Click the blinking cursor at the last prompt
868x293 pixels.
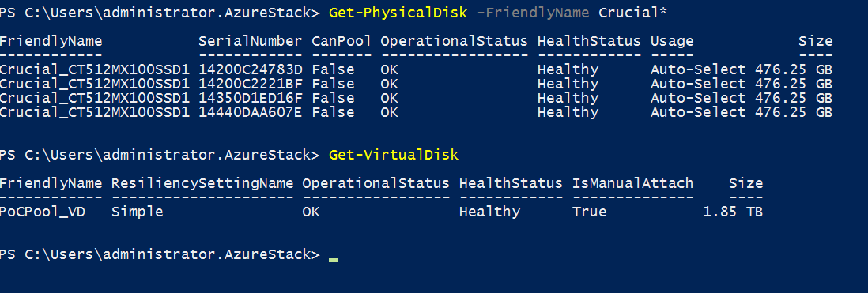[x=333, y=259]
